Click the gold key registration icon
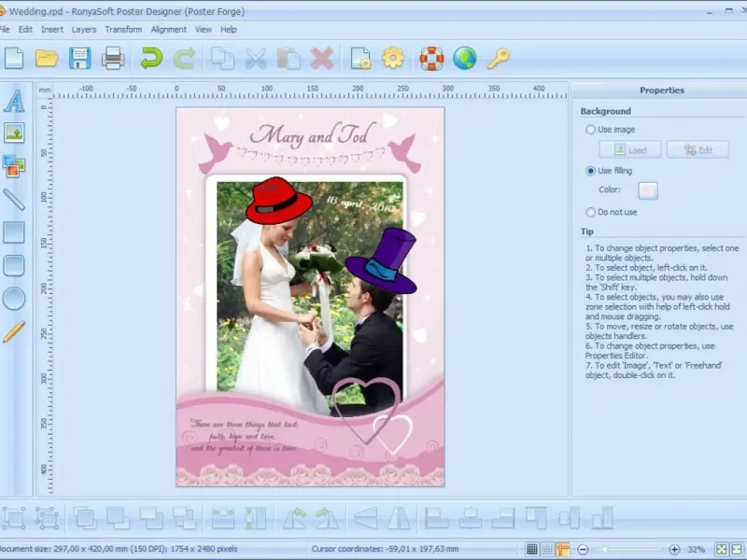This screenshot has width=747, height=560. [x=499, y=59]
